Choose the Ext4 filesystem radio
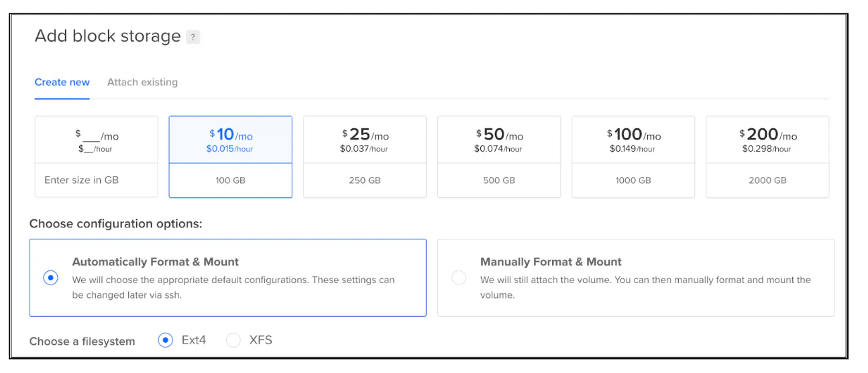The image size is (868, 373). (x=166, y=340)
